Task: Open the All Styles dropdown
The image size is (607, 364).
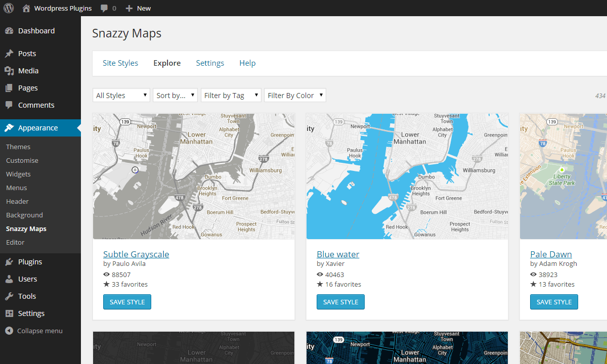Action: coord(121,95)
